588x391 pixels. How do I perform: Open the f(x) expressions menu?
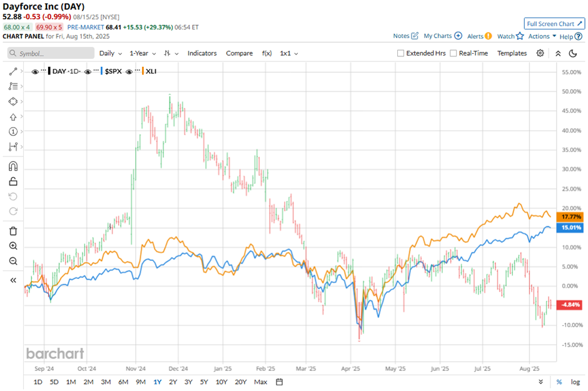pos(266,53)
